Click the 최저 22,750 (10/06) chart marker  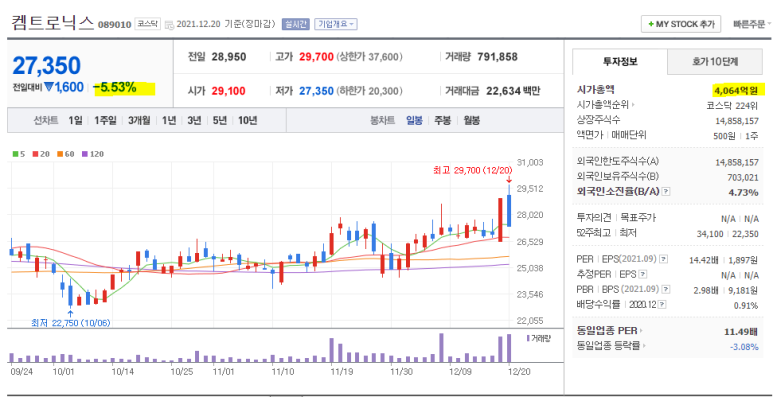(70, 323)
